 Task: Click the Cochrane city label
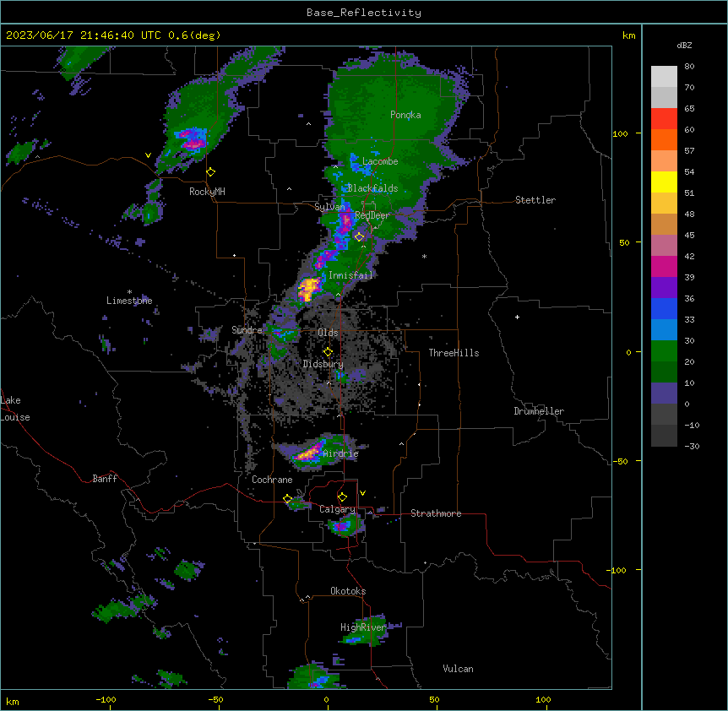click(x=272, y=480)
